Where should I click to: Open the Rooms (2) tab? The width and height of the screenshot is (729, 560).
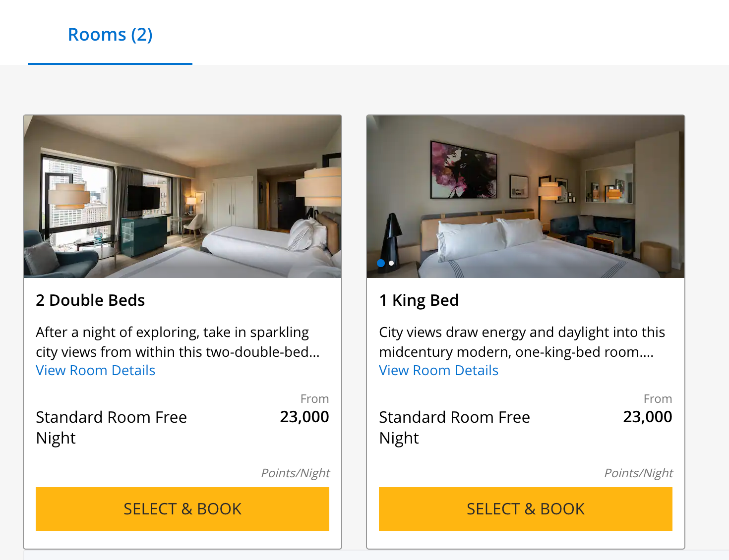click(110, 35)
